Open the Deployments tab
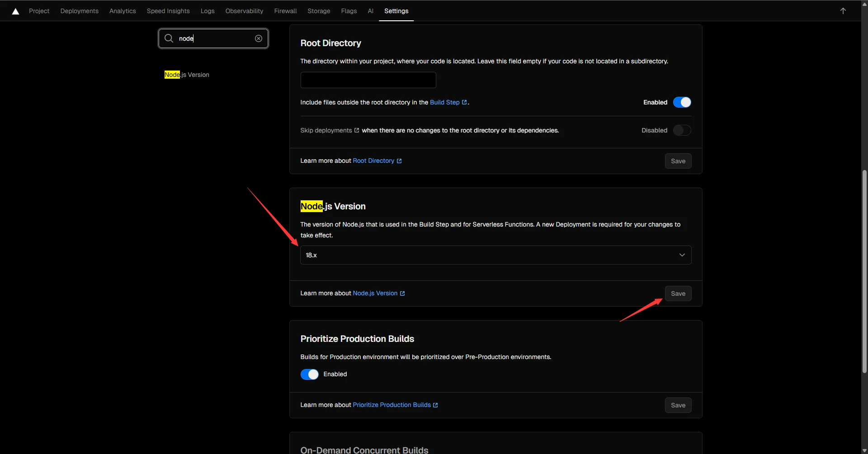 (79, 11)
